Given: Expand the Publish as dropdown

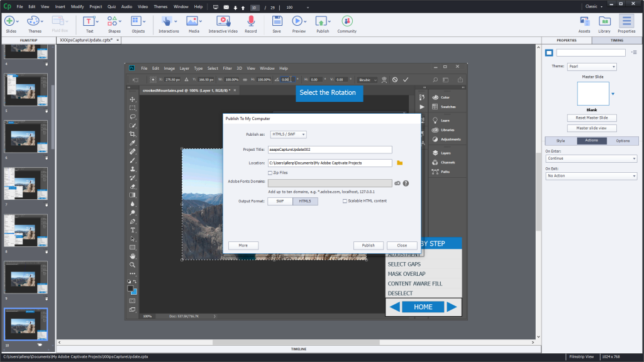Looking at the screenshot, I should tap(288, 134).
